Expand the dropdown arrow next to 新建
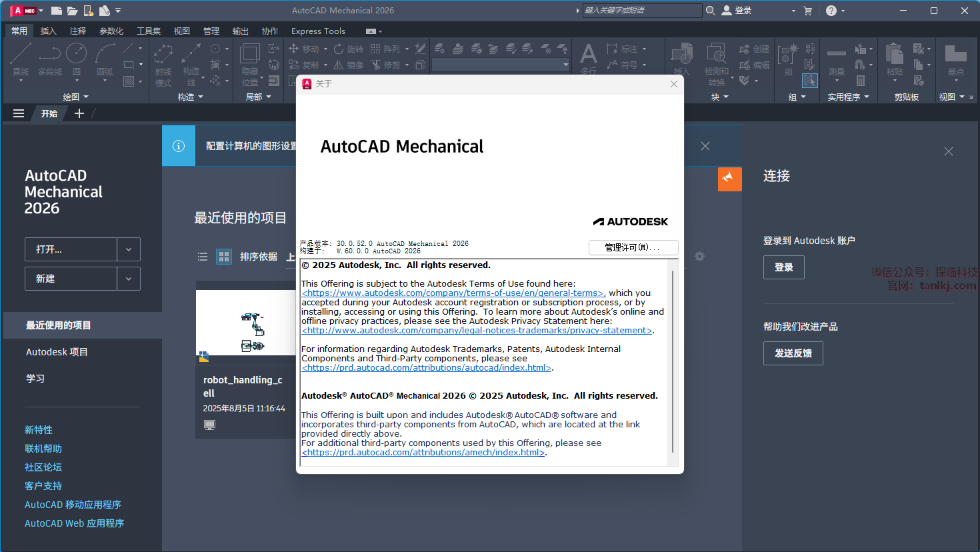980x552 pixels. (129, 279)
